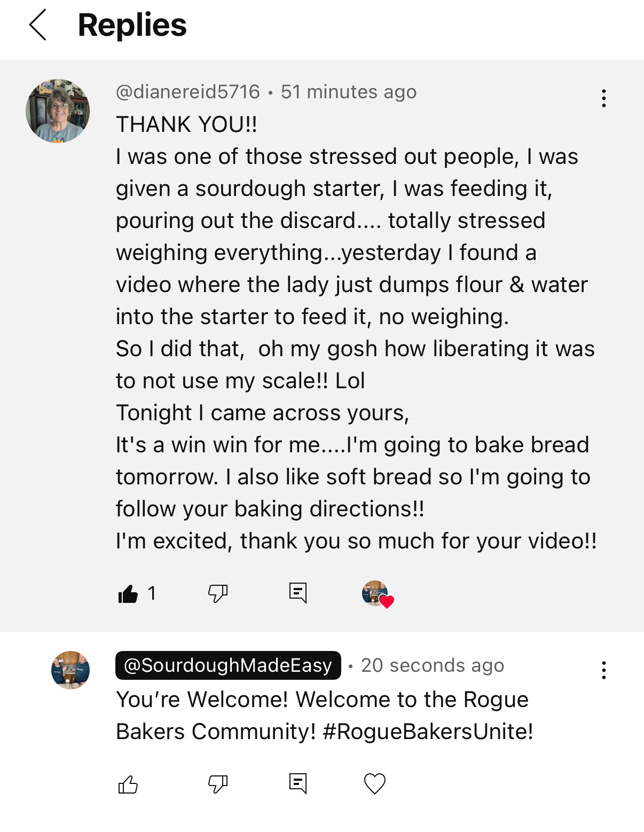
Task: Heart the SourdoughMadeEasy reply
Action: tap(374, 784)
